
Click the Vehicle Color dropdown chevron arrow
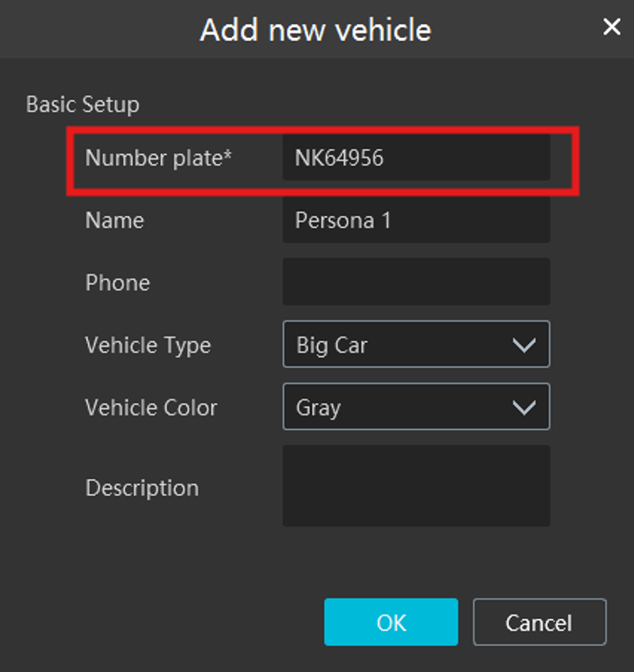(524, 408)
